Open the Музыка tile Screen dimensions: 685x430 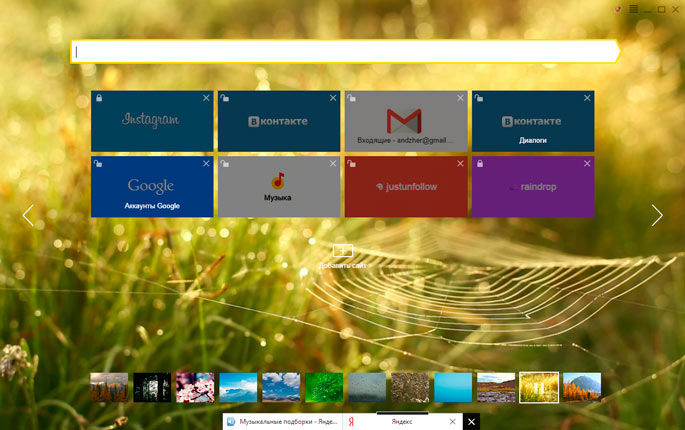click(x=279, y=187)
